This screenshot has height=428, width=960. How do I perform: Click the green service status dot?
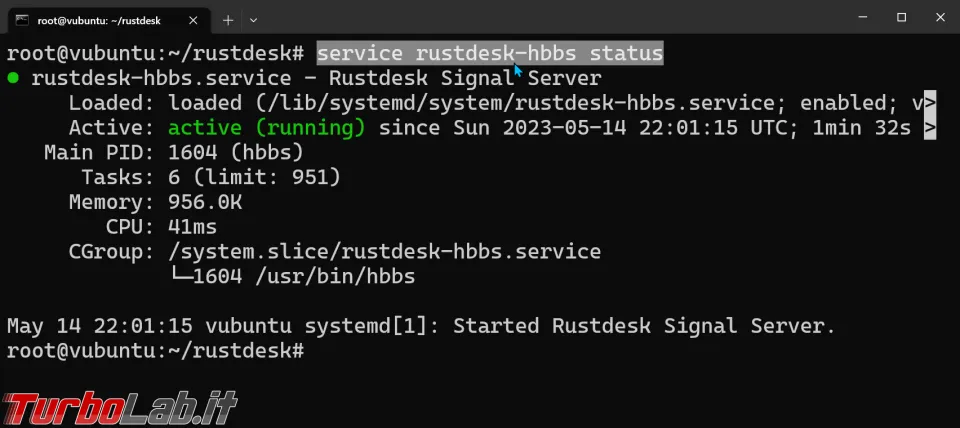pos(13,78)
